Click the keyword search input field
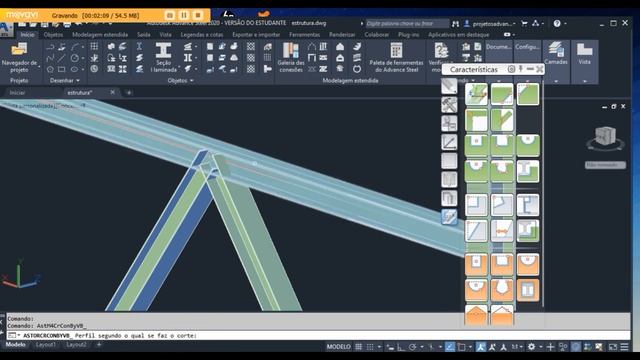 click(x=407, y=24)
